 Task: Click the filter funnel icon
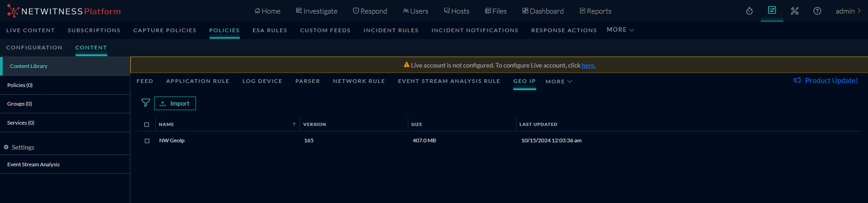tap(146, 103)
